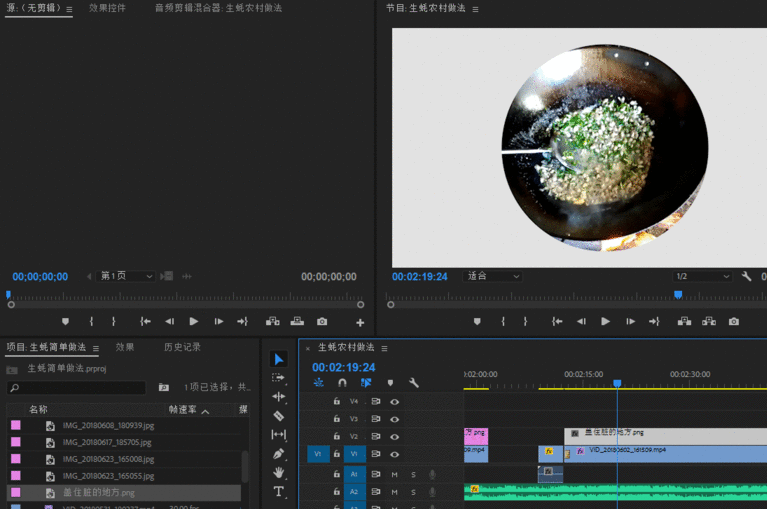The height and width of the screenshot is (509, 767).
Task: Select the Hand tool in the tools panel
Action: point(279,472)
